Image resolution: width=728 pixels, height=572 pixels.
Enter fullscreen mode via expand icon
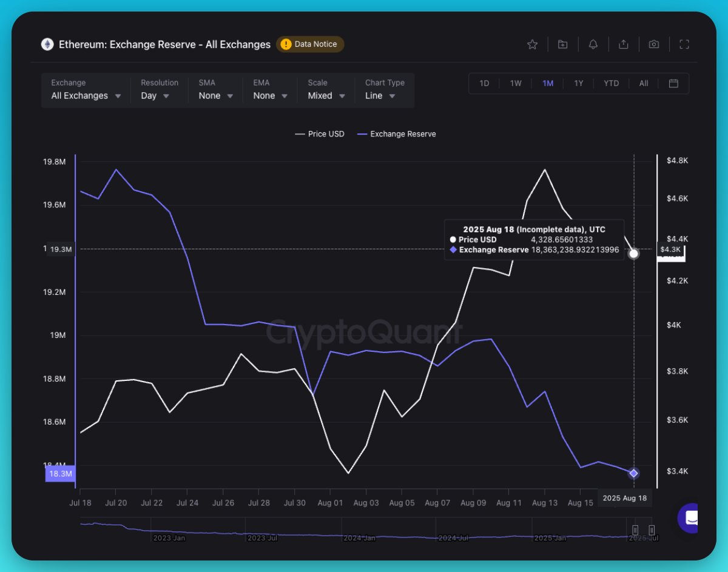point(684,44)
